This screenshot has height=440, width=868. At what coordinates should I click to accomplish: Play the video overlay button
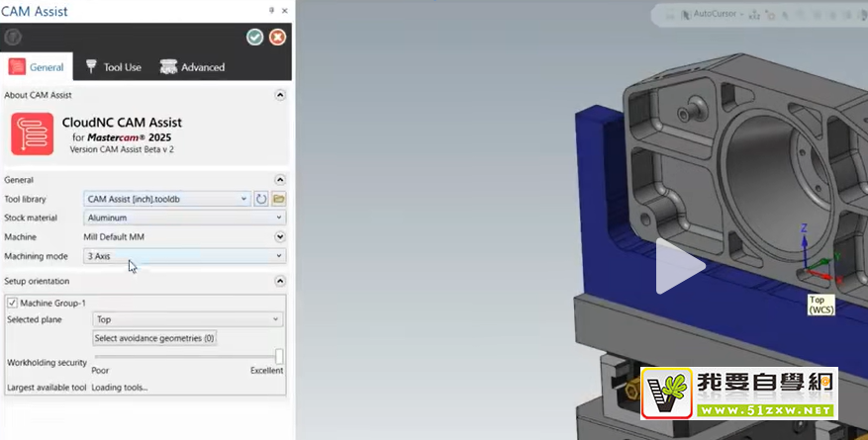[x=679, y=266]
